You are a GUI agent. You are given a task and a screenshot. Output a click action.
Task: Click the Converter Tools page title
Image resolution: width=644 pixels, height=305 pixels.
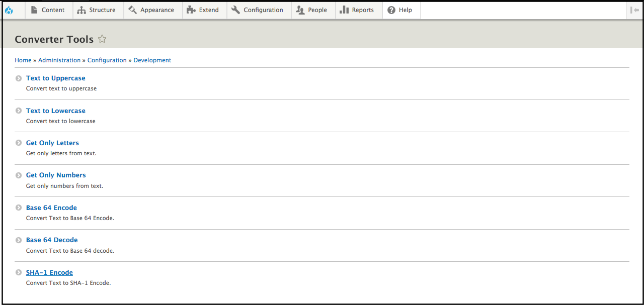point(54,39)
